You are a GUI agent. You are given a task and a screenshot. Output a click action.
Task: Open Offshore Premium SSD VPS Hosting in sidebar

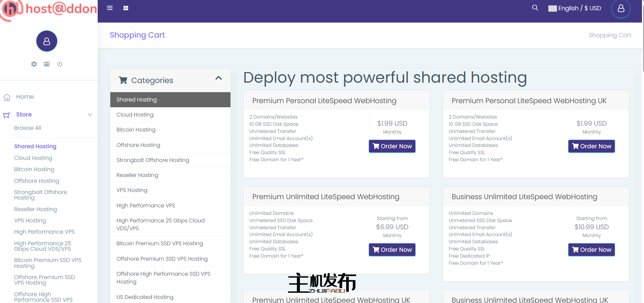pyautogui.click(x=44, y=280)
